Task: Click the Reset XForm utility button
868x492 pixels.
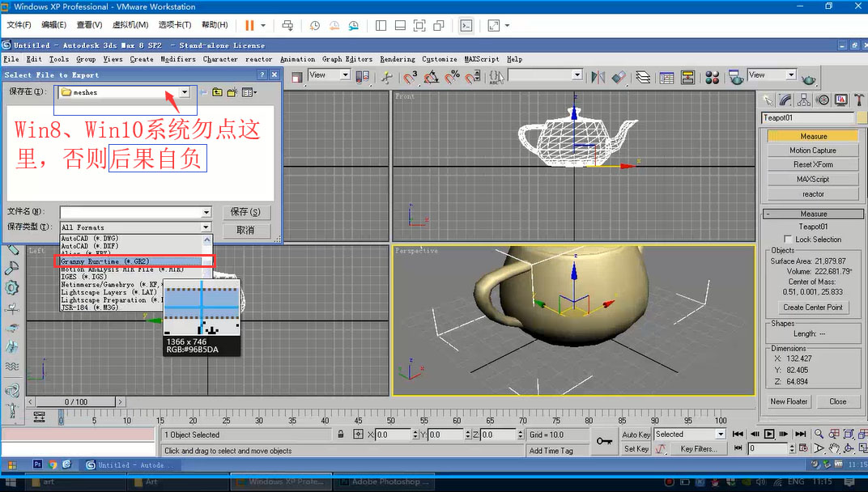Action: point(813,165)
